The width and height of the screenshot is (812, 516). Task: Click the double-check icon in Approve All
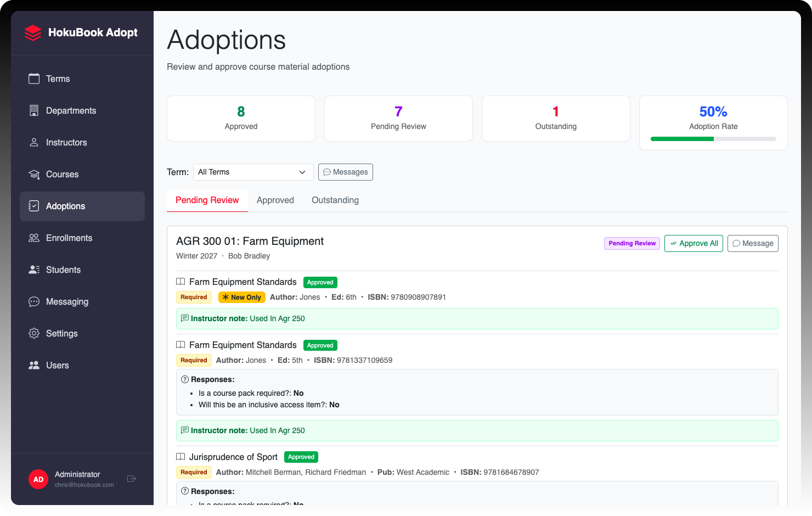tap(673, 243)
